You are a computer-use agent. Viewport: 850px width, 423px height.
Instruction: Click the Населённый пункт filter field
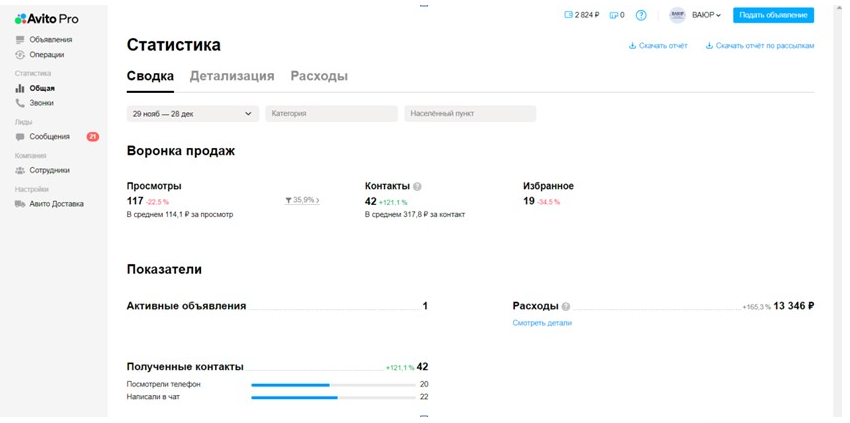(470, 114)
